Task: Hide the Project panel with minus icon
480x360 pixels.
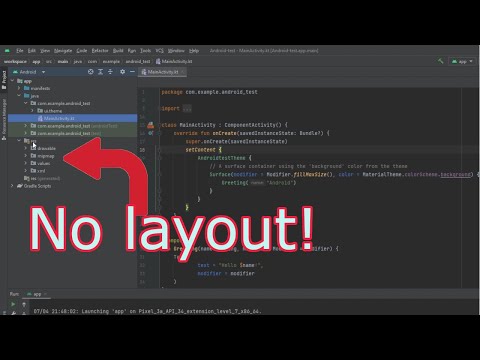Action: 132,72
